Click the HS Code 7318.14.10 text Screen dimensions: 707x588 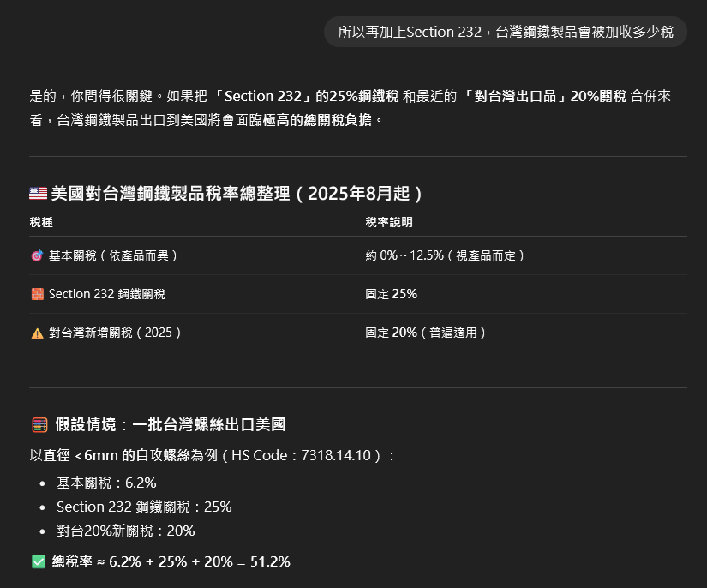[x=301, y=455]
